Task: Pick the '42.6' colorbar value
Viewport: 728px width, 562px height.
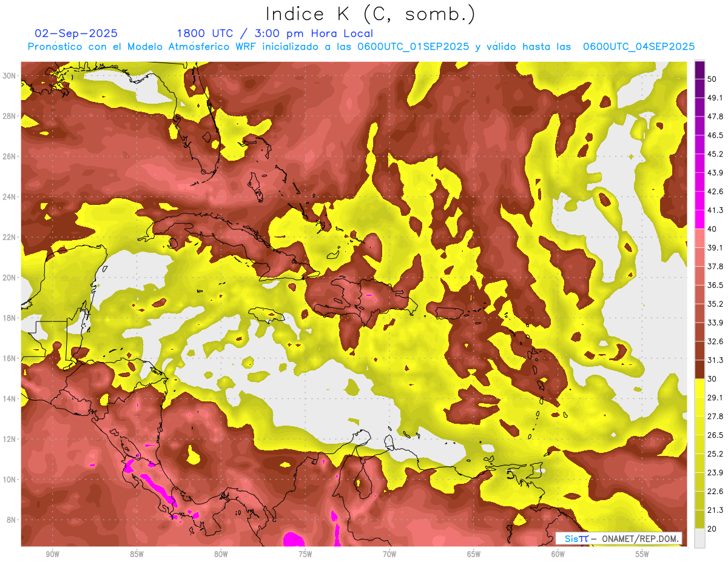Action: coord(716,192)
